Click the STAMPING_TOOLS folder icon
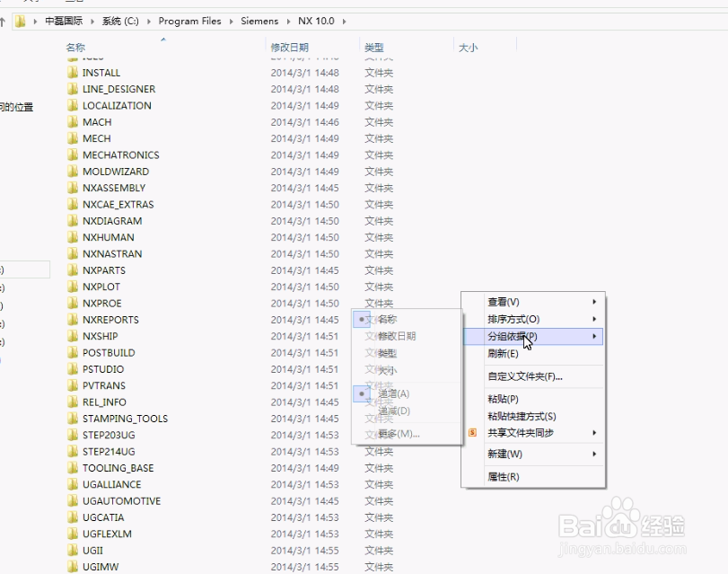The height and width of the screenshot is (574, 728). (x=73, y=419)
